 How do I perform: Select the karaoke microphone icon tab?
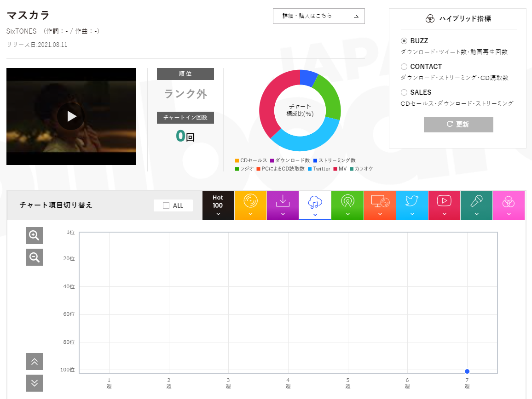click(476, 205)
